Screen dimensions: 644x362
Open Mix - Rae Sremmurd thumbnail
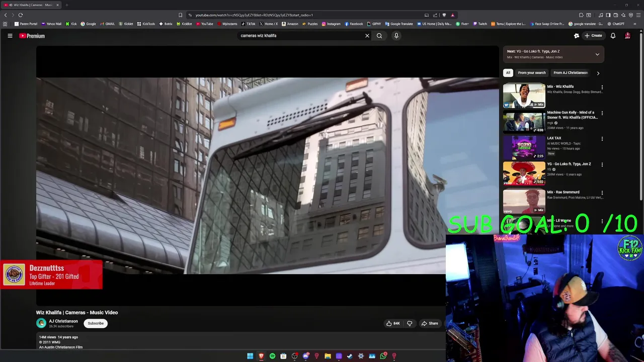pyautogui.click(x=524, y=201)
